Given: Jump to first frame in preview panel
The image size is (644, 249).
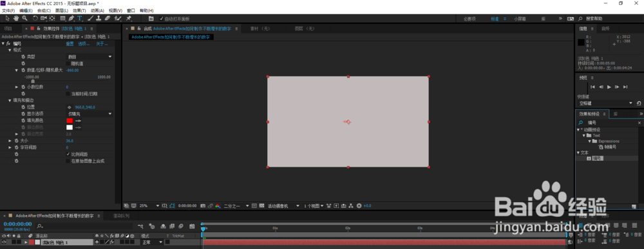Looking at the screenshot, I should 592,87.
